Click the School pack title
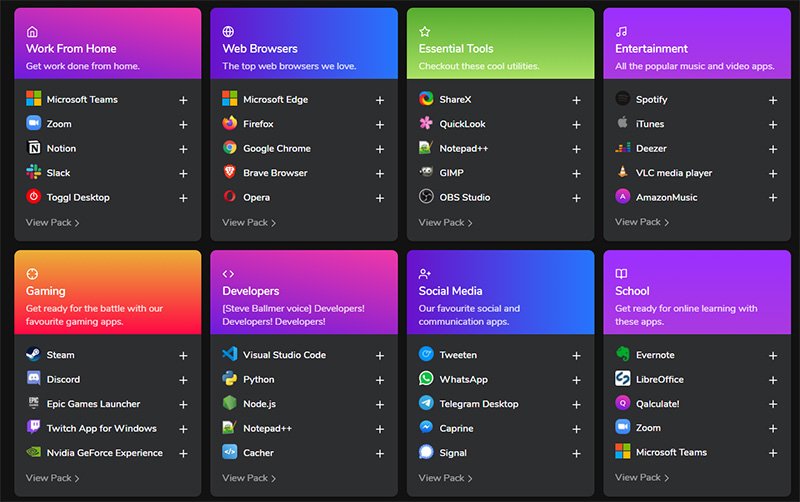 coord(632,291)
